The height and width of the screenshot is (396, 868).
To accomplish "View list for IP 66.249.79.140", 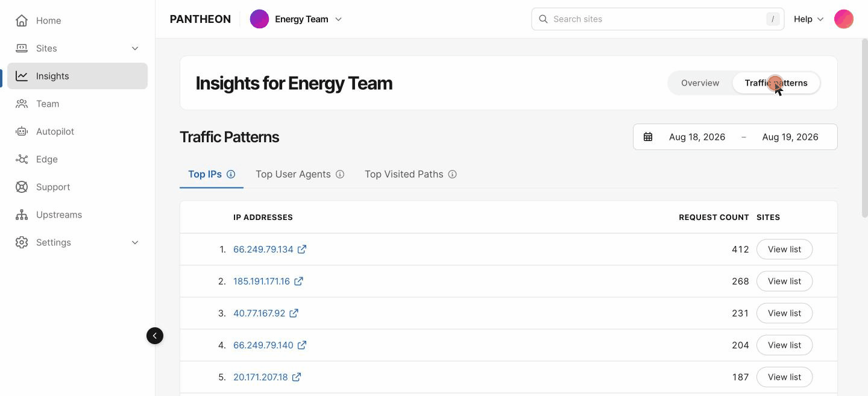I will tap(784, 345).
